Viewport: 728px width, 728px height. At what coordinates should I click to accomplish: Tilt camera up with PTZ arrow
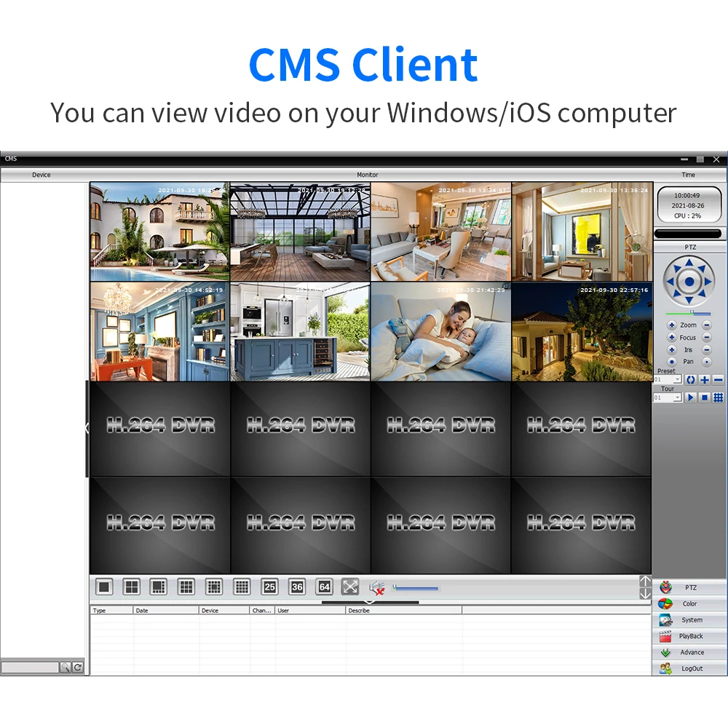689,264
